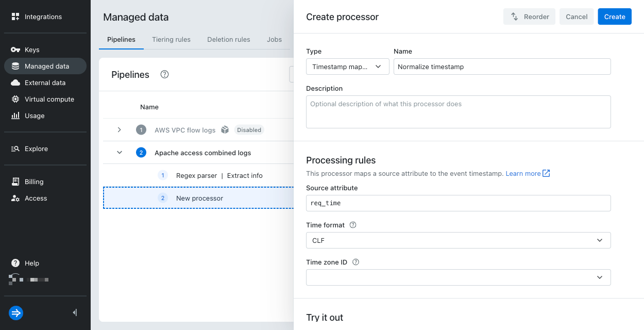The height and width of the screenshot is (330, 644).
Task: Click the Keys key icon
Action: coord(15,49)
